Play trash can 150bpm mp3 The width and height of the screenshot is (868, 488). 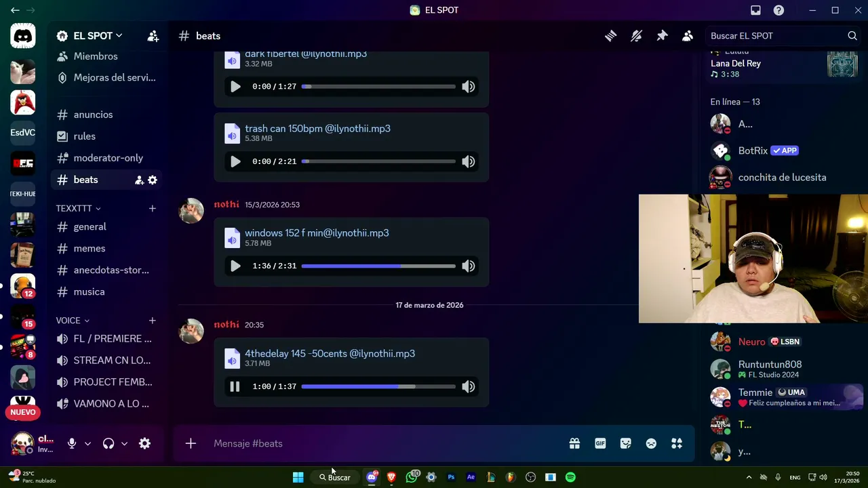click(x=235, y=161)
